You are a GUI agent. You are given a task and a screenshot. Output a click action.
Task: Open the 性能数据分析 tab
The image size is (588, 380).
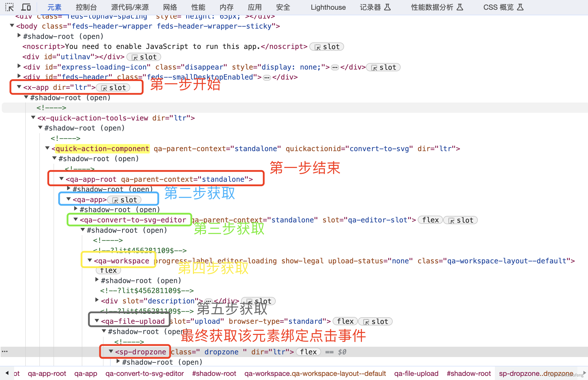point(437,7)
